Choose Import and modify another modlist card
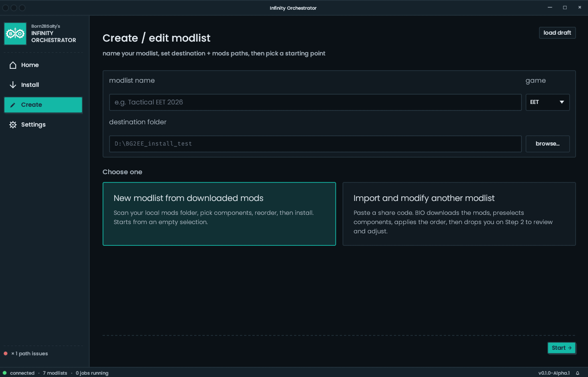 point(459,214)
